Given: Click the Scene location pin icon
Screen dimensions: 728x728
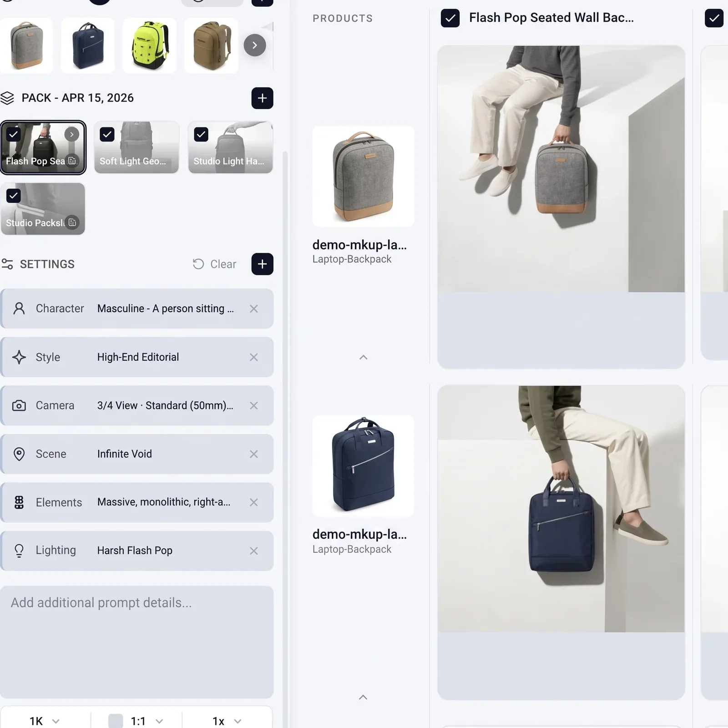Looking at the screenshot, I should 19,454.
